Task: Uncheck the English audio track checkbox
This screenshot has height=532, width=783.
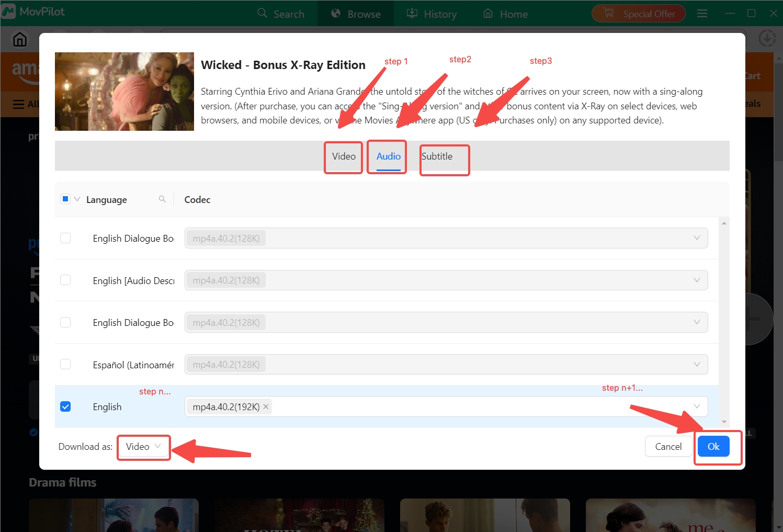Action: pos(65,406)
